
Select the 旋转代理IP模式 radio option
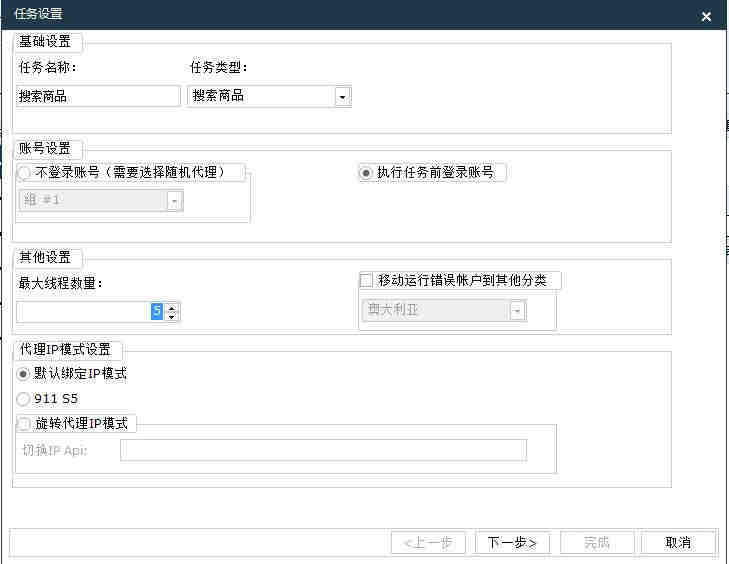pos(24,423)
